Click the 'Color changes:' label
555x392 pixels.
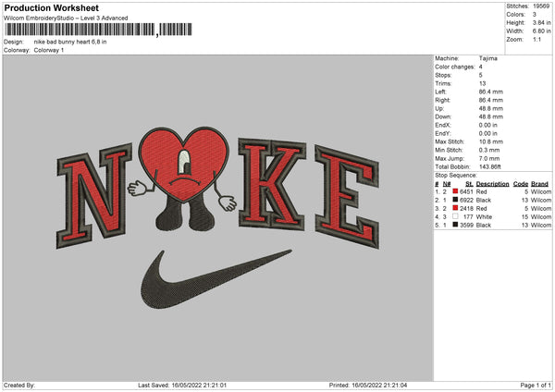pyautogui.click(x=455, y=67)
